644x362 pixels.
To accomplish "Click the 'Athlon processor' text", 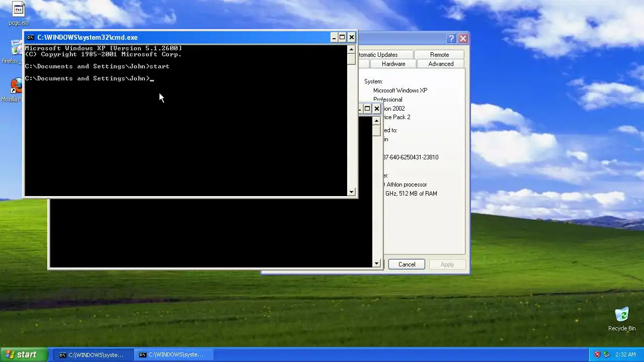I will click(407, 185).
